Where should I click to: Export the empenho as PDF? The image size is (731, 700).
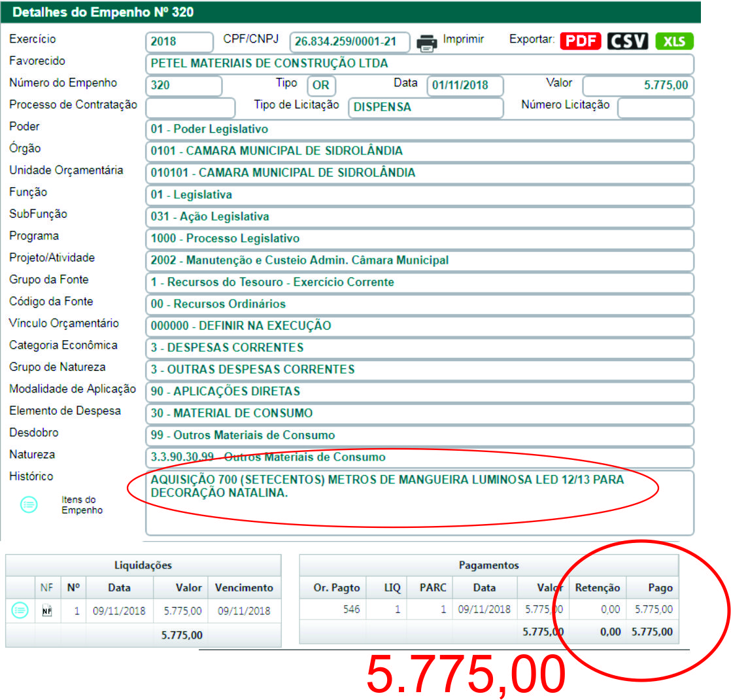(581, 41)
